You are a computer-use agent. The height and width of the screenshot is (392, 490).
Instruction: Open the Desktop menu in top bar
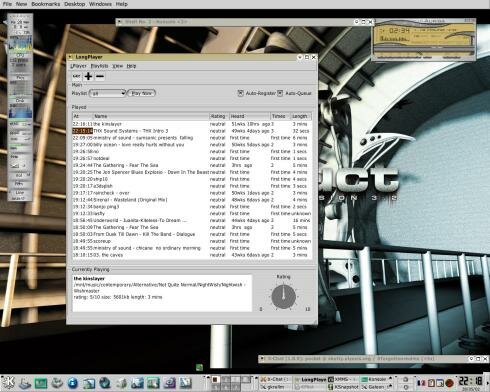74,4
